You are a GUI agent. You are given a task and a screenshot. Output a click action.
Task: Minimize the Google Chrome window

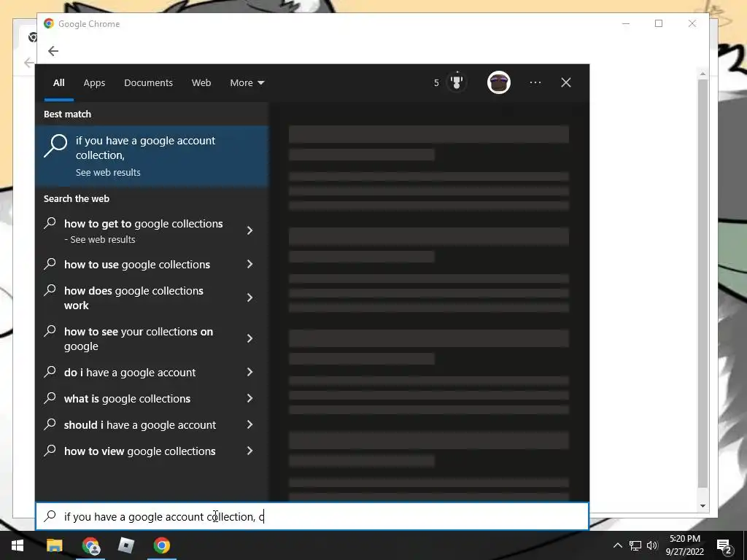pyautogui.click(x=626, y=23)
